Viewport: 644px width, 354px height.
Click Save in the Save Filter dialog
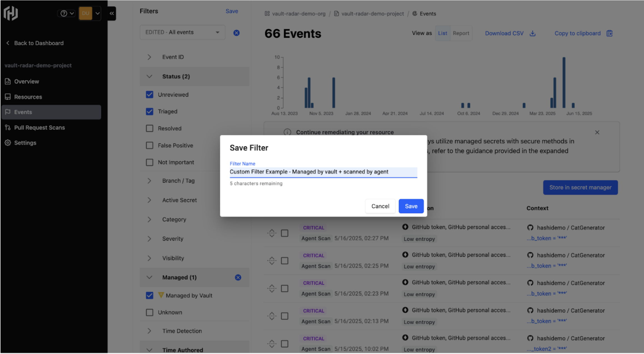click(411, 206)
